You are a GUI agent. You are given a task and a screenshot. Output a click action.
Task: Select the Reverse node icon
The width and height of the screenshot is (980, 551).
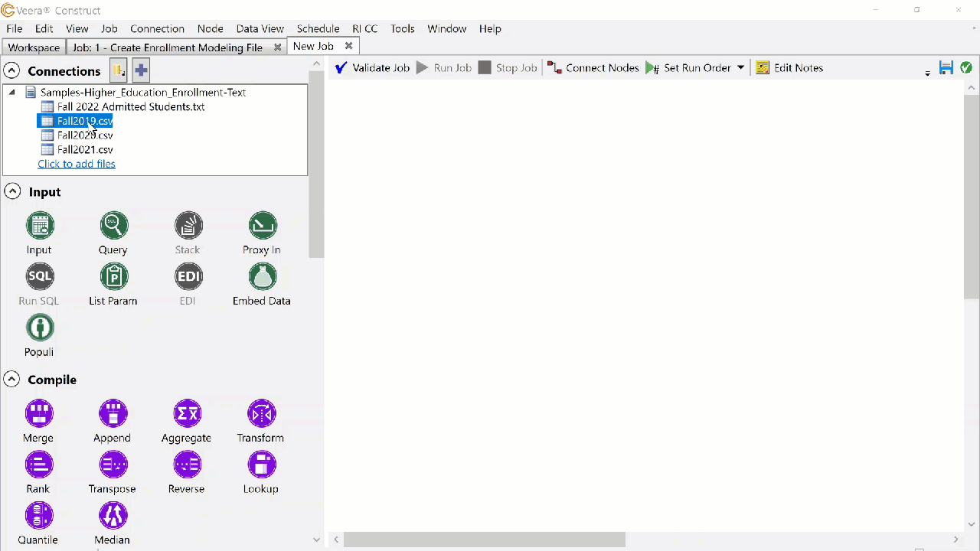tap(188, 465)
